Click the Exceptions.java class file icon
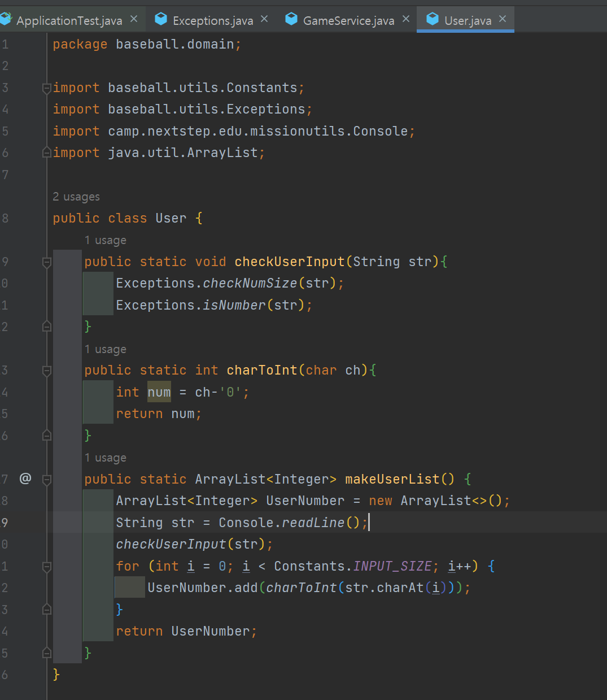This screenshot has width=607, height=700. click(161, 19)
